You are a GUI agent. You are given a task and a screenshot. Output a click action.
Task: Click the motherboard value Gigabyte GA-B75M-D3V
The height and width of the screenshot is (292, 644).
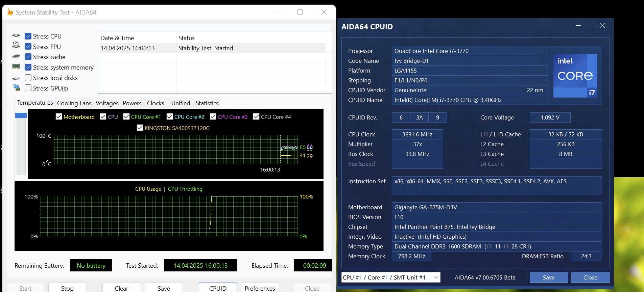pos(497,207)
